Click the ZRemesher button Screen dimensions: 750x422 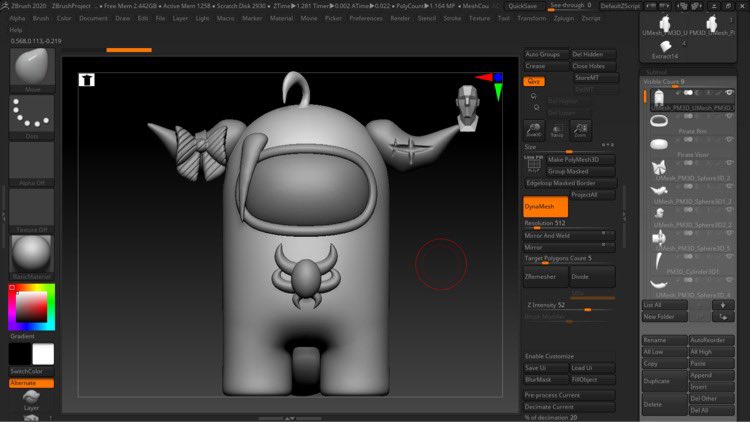546,277
